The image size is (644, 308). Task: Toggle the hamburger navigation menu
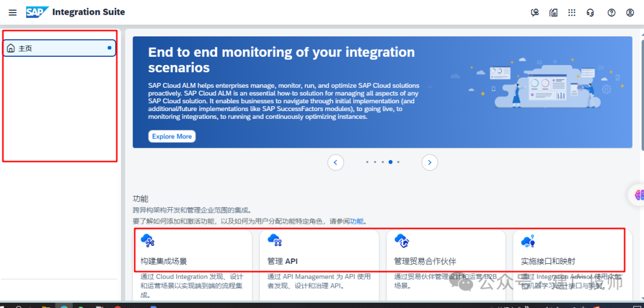[x=13, y=13]
